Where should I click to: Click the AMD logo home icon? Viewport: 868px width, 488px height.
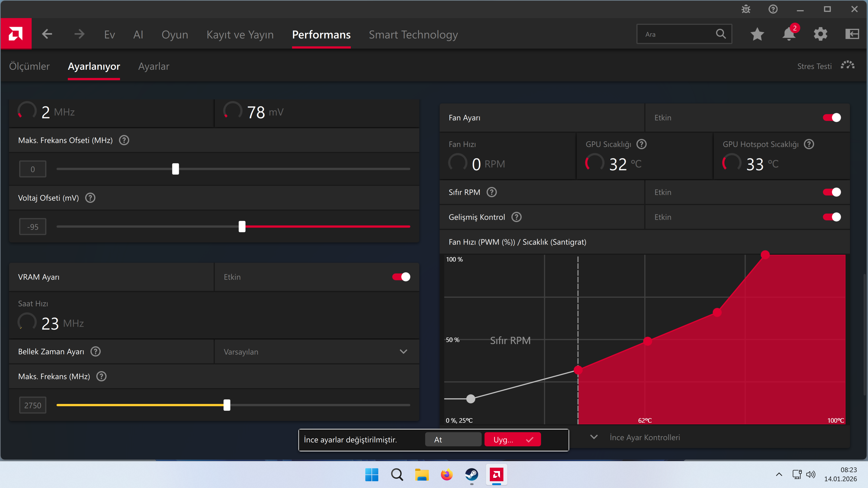[x=16, y=34]
